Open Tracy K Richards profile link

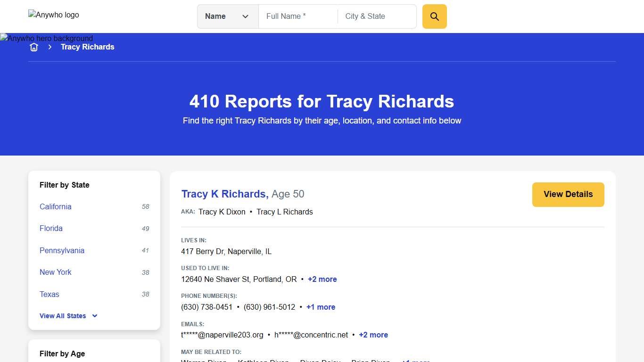point(224,194)
